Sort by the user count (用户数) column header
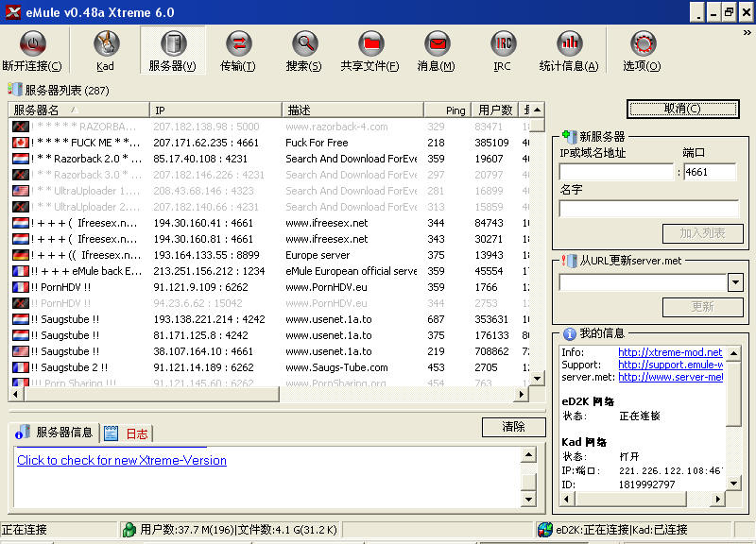The image size is (756, 544). click(x=494, y=110)
